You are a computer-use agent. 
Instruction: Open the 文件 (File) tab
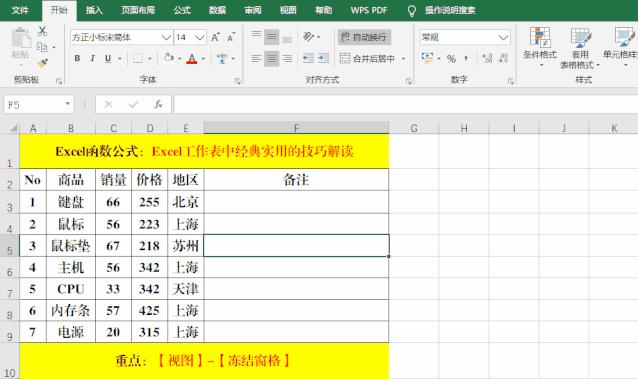coord(20,10)
